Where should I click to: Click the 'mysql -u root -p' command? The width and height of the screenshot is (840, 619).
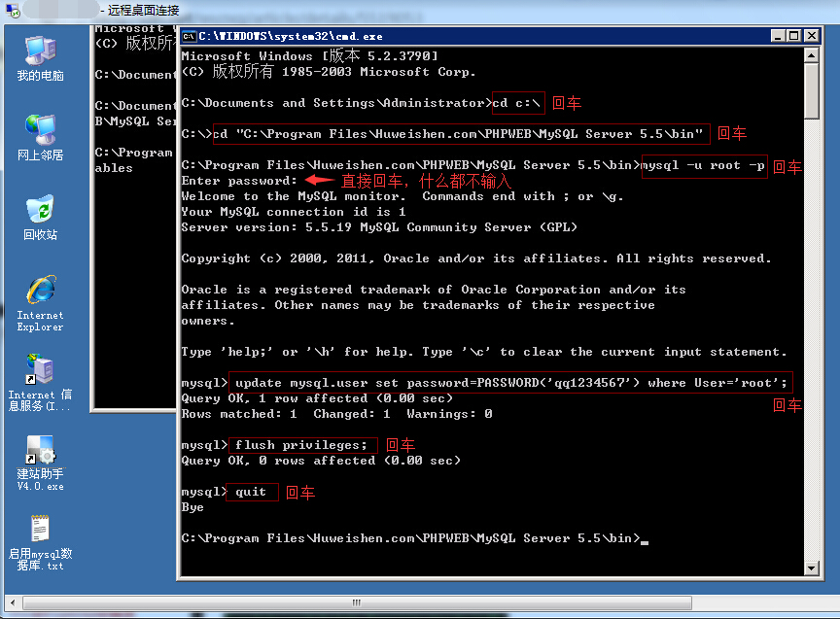(703, 165)
